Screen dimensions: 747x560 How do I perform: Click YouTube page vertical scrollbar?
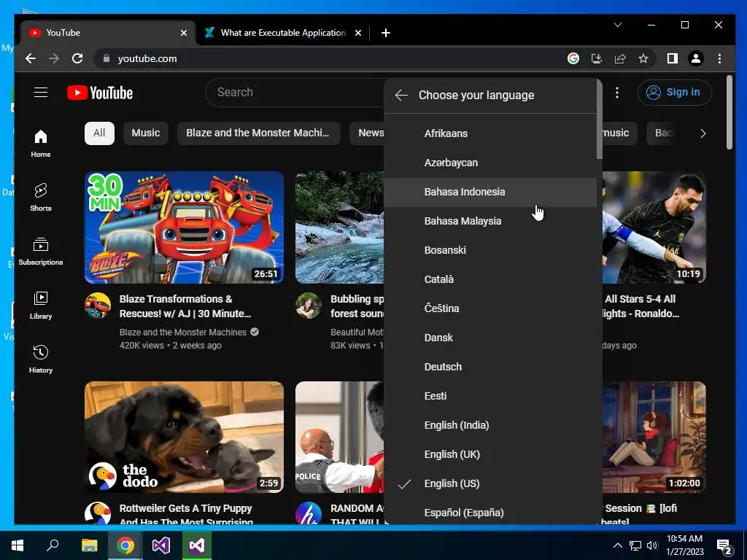point(729,112)
